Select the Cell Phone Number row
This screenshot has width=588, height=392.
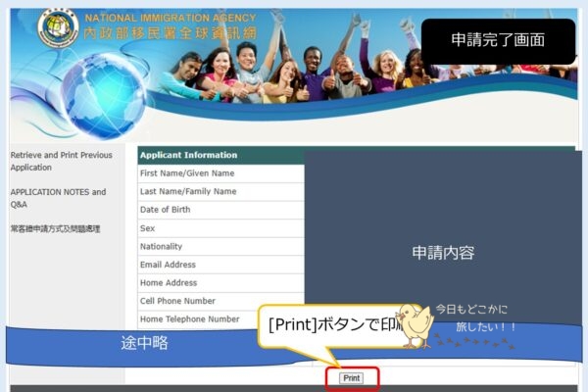tap(220, 301)
